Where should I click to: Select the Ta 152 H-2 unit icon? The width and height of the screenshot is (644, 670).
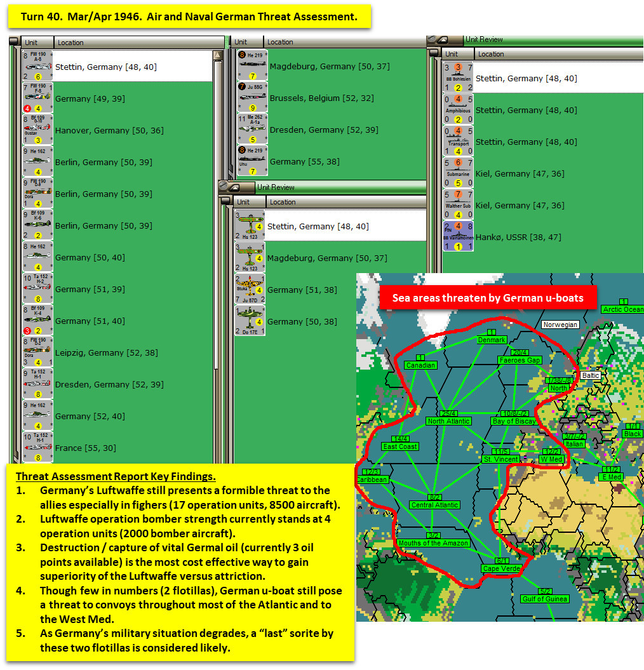pyautogui.click(x=37, y=288)
